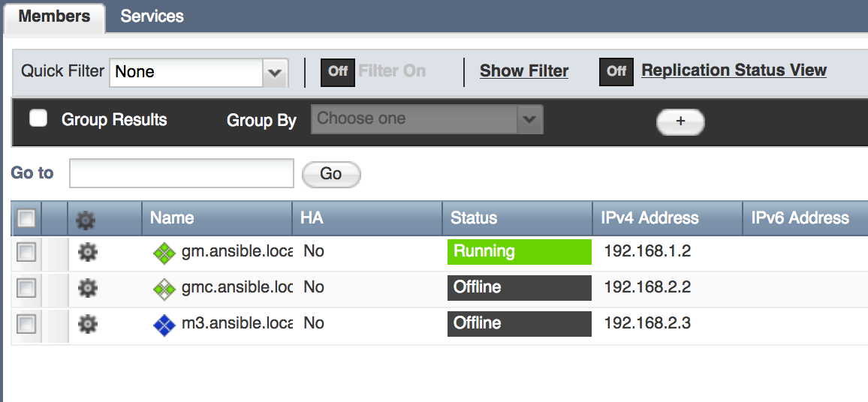Toggle the Replication Status View switch

(x=616, y=72)
